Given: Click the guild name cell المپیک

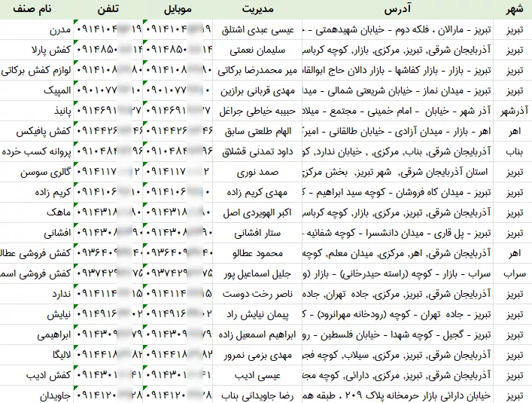Looking at the screenshot, I should (x=37, y=91).
